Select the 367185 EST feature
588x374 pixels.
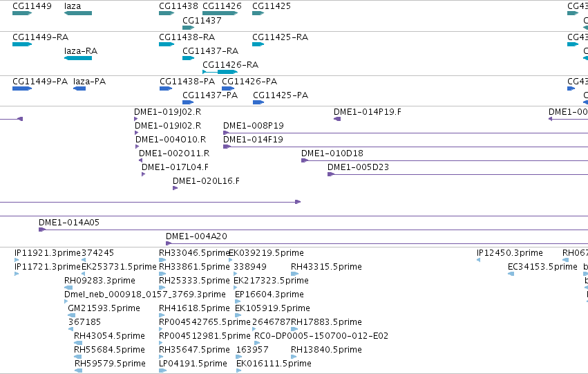click(70, 329)
